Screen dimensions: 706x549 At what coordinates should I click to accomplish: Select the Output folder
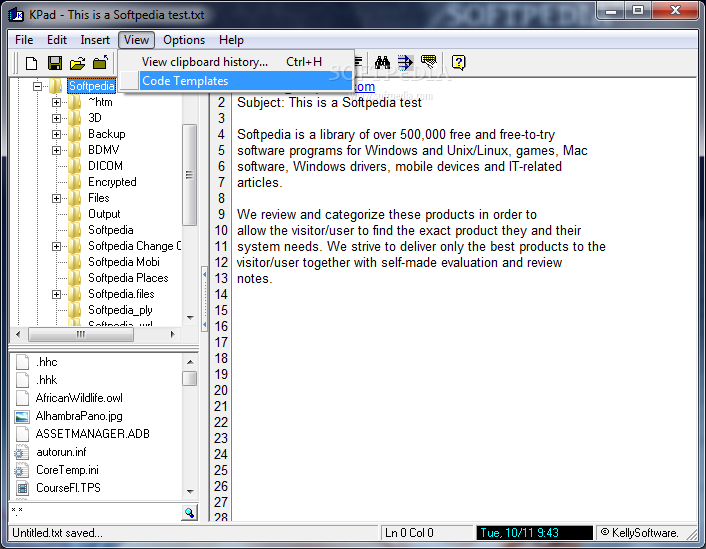(104, 214)
